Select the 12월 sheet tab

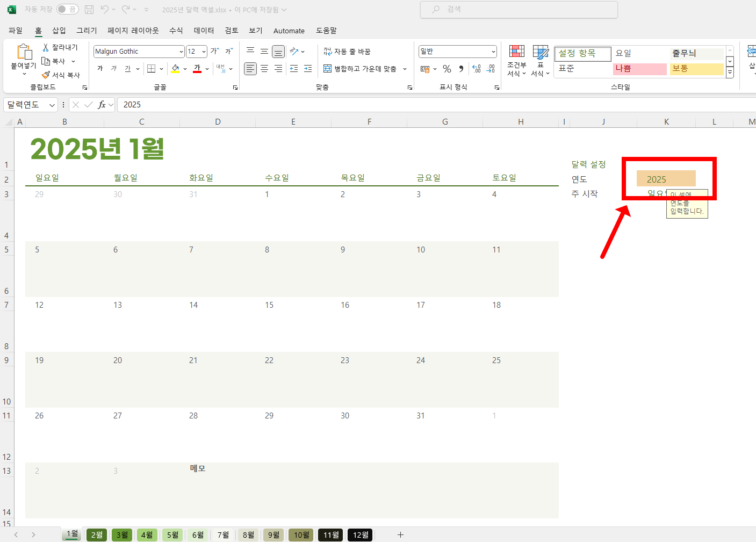tap(360, 535)
